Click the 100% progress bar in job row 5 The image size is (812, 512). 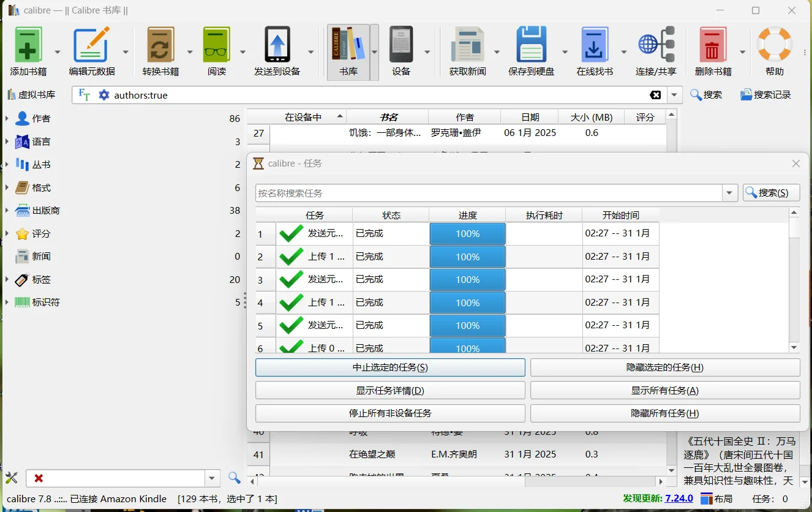[468, 325]
